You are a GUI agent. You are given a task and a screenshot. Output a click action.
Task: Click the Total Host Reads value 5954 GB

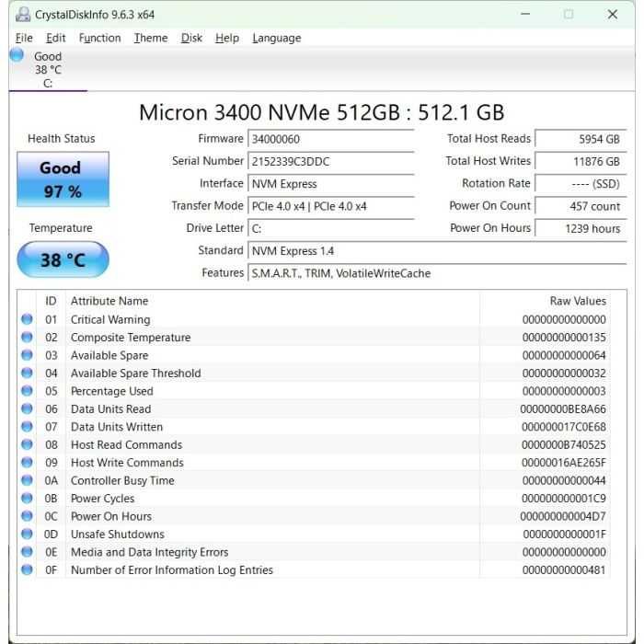[581, 139]
